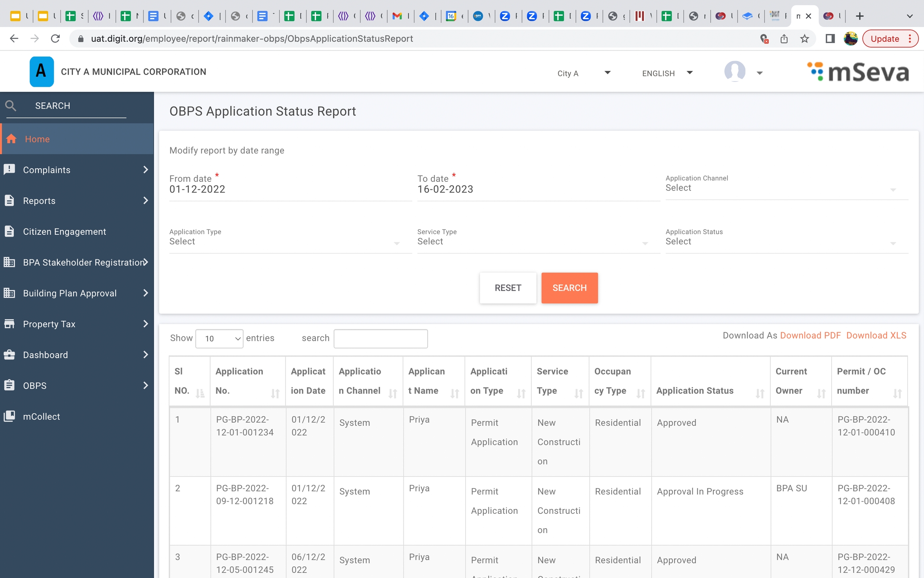Open the Service Type dropdown
Image resolution: width=924 pixels, height=578 pixels.
pos(538,242)
